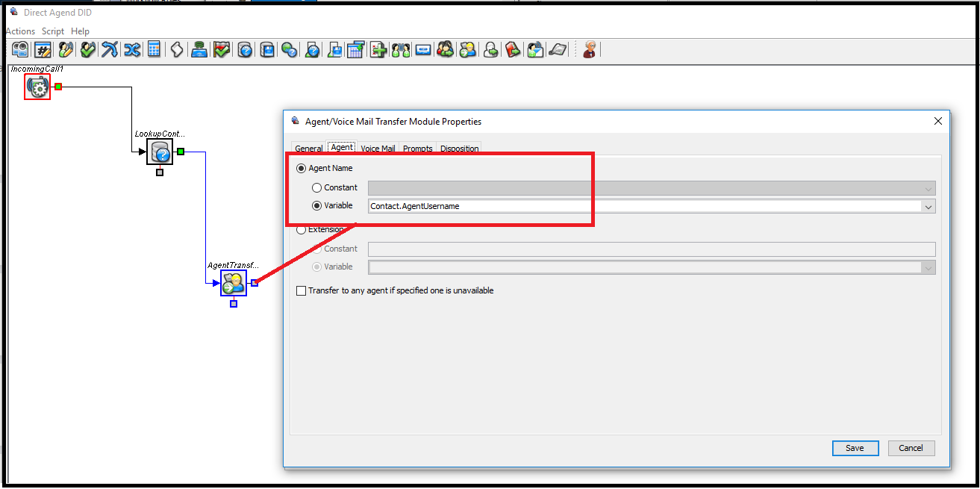Viewport: 980px width, 489px height.
Task: Switch to the Disposition tab
Action: (x=460, y=149)
